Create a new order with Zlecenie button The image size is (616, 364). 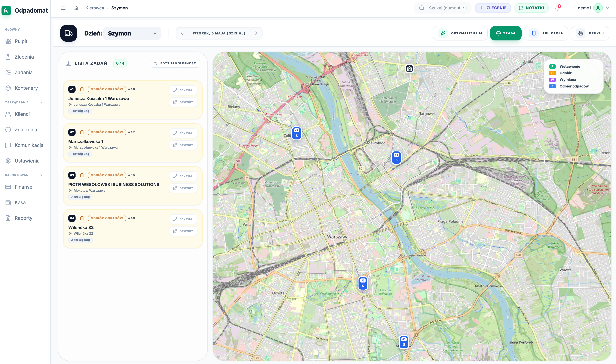click(x=493, y=8)
